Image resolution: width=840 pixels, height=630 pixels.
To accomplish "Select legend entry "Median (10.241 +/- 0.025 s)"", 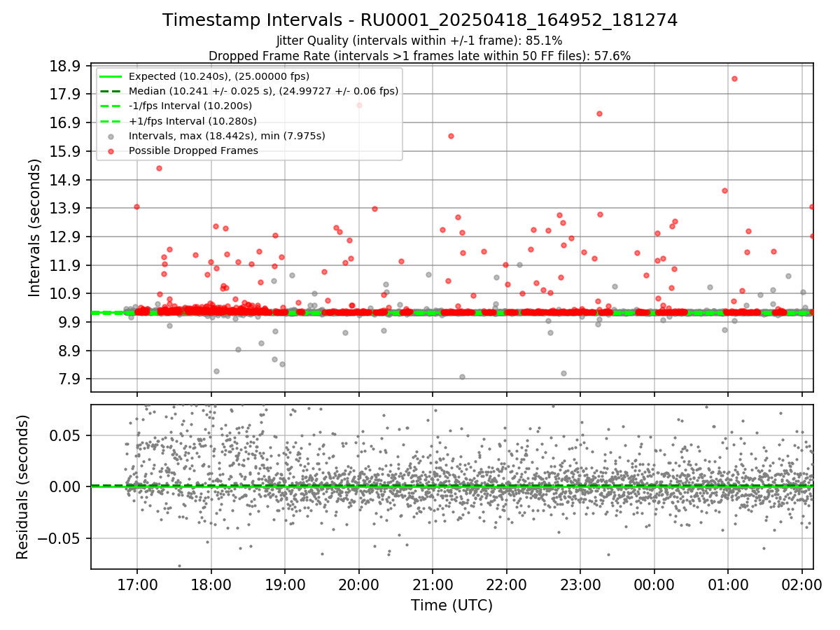I will pos(264,91).
